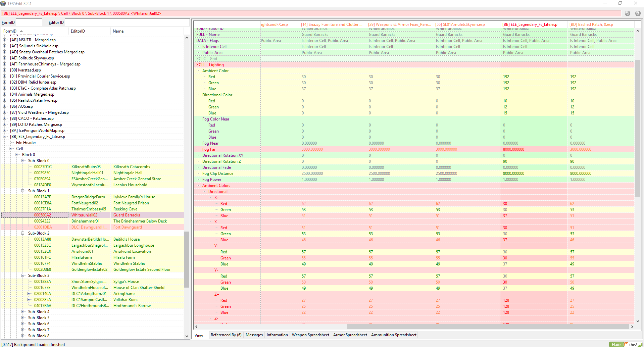Viewport: 644px width, 347px height.
Task: Click the [14] Snazzy Furniture and Clutter column header
Action: (x=332, y=24)
